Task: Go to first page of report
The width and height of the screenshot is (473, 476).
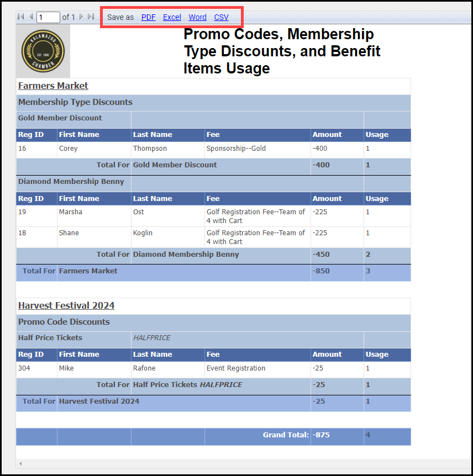Action: point(21,17)
